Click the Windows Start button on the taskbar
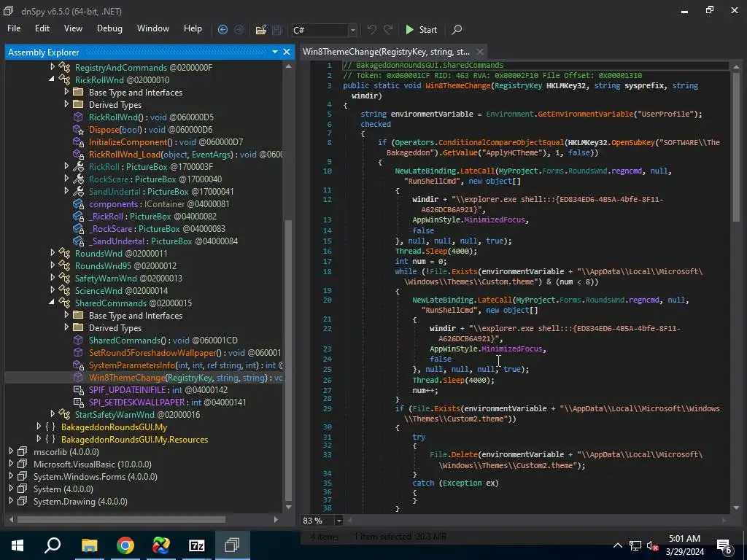The width and height of the screenshot is (747, 560). (x=18, y=545)
